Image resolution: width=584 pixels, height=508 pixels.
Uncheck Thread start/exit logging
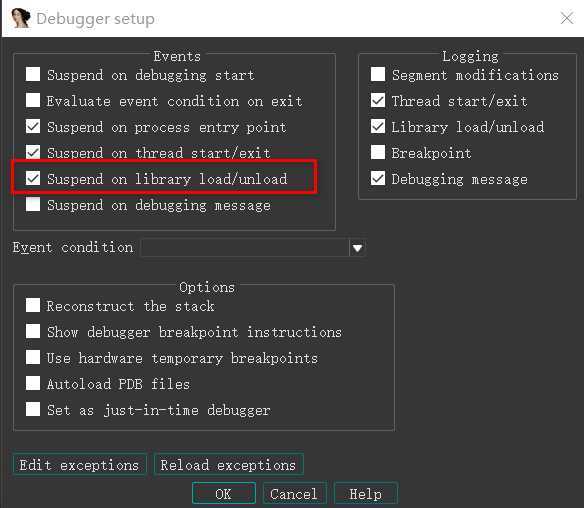pyautogui.click(x=378, y=100)
